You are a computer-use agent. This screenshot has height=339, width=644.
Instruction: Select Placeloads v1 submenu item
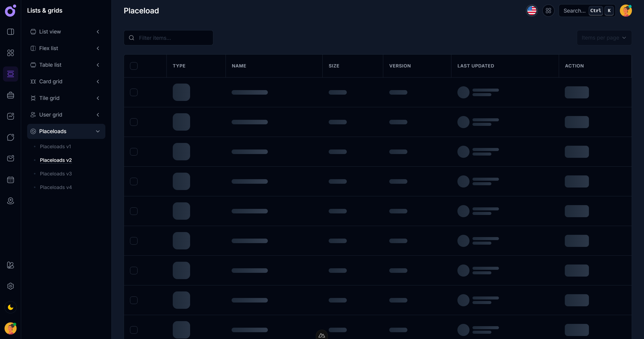pyautogui.click(x=55, y=146)
